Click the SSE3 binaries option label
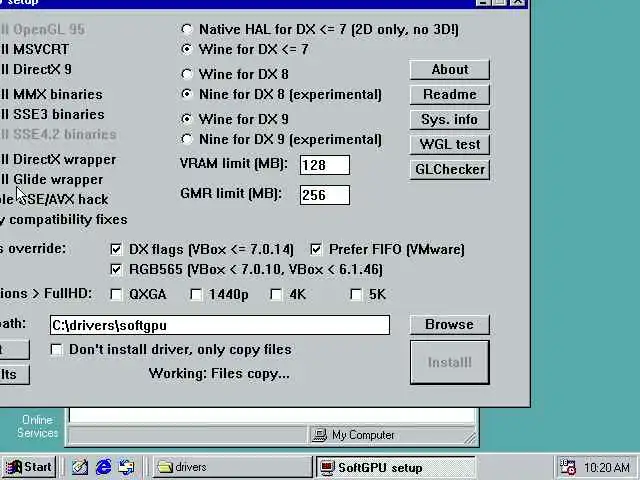 coord(59,114)
